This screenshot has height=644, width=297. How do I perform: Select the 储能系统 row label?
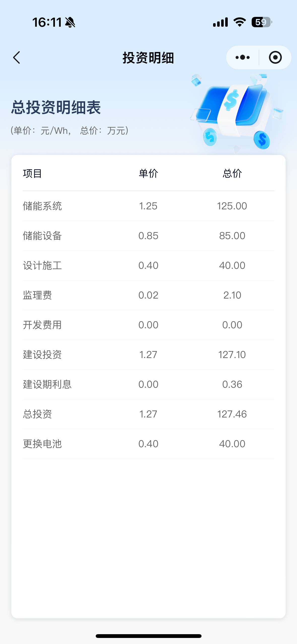[x=42, y=206]
